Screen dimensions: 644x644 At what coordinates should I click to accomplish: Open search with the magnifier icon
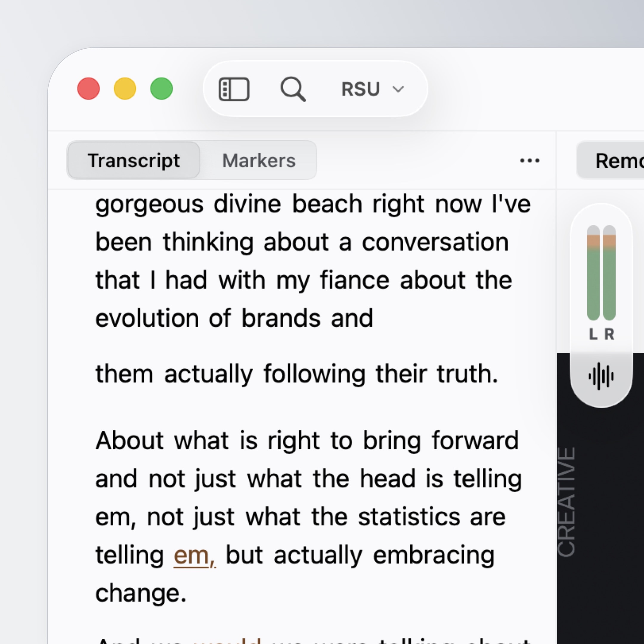[x=293, y=89]
